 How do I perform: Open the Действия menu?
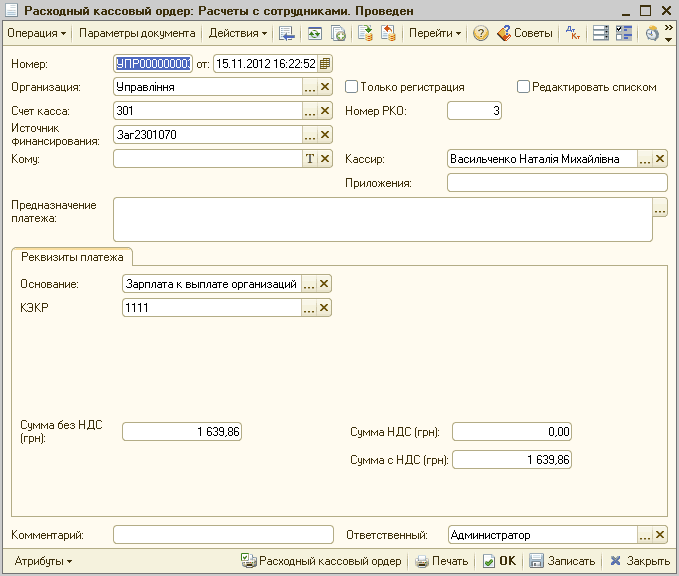[x=238, y=33]
